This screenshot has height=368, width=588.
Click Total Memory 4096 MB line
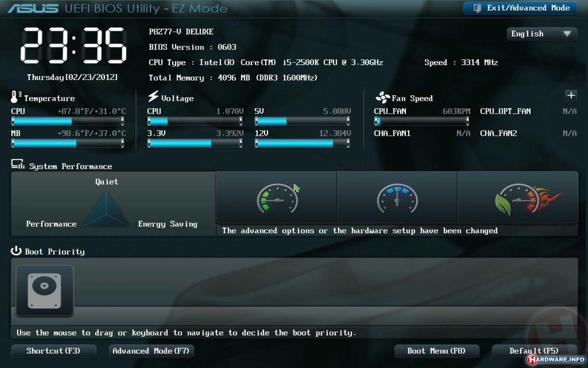tap(233, 78)
